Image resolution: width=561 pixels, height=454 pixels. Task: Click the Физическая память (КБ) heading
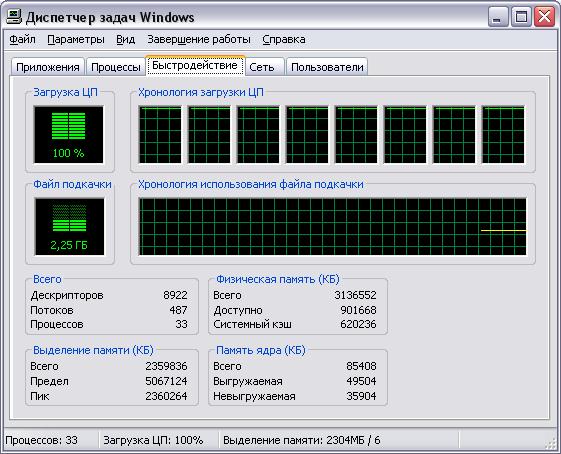click(x=278, y=279)
